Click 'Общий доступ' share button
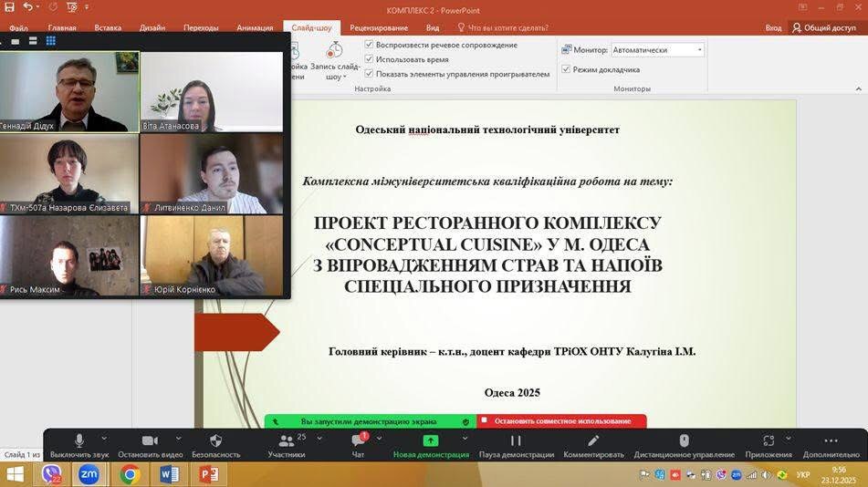 (824, 27)
